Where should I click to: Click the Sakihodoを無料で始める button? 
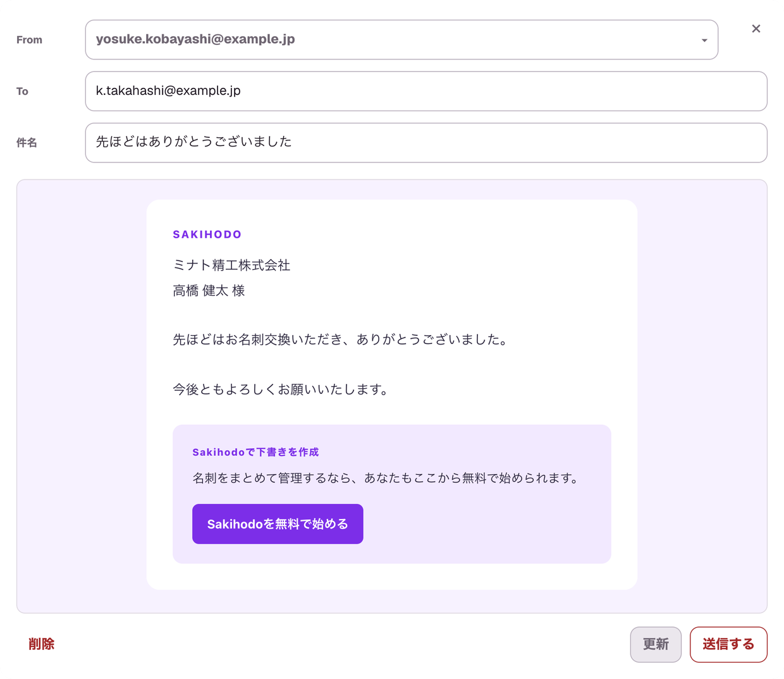[x=278, y=524]
